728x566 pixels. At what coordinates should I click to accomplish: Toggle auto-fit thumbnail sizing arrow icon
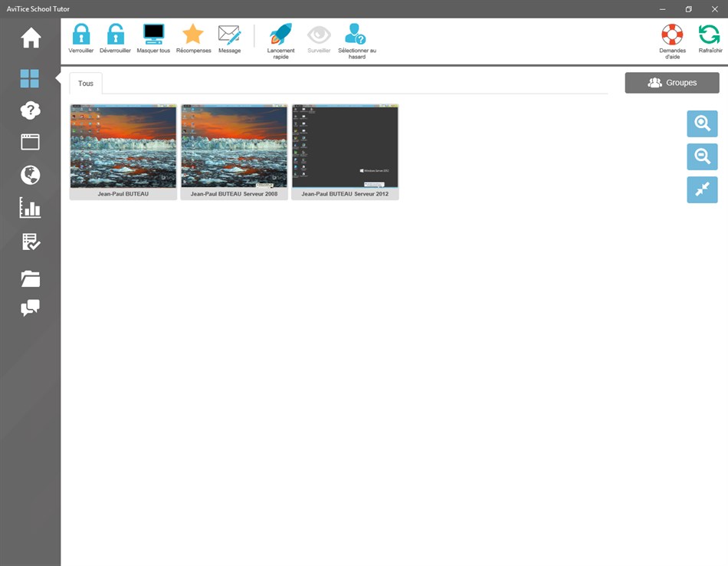click(x=702, y=189)
